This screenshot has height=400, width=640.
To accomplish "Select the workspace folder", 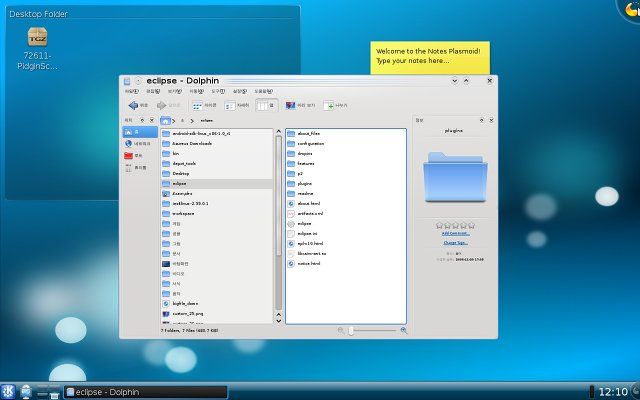I will coord(178,213).
